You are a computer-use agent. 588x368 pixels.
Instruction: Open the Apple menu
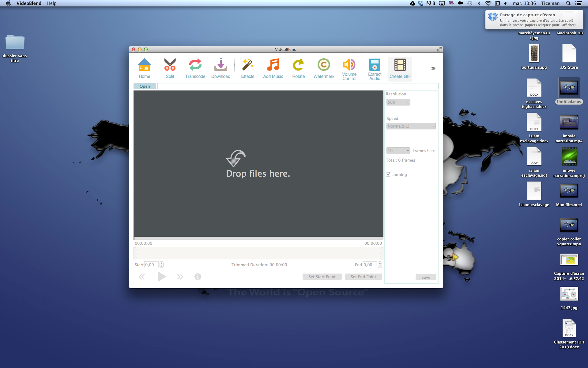tap(8, 3)
